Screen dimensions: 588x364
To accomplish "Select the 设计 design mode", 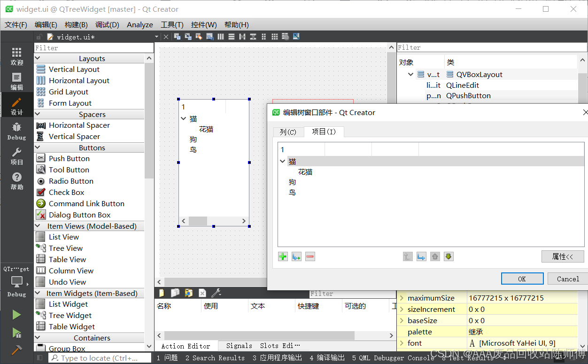I will click(17, 106).
